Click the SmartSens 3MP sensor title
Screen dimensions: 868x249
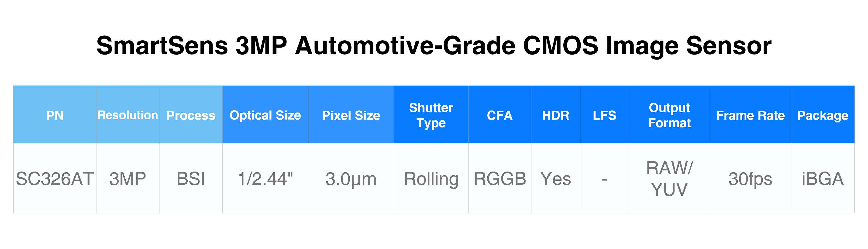click(x=434, y=46)
